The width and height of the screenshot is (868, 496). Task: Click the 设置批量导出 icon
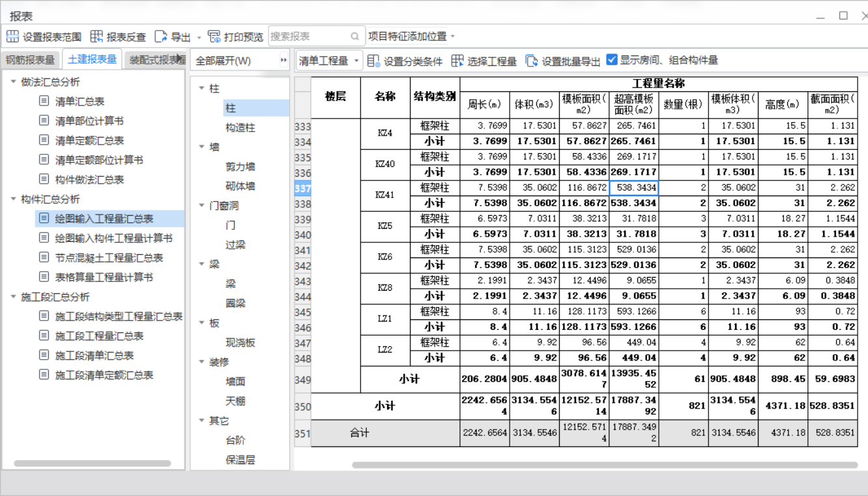pyautogui.click(x=532, y=61)
